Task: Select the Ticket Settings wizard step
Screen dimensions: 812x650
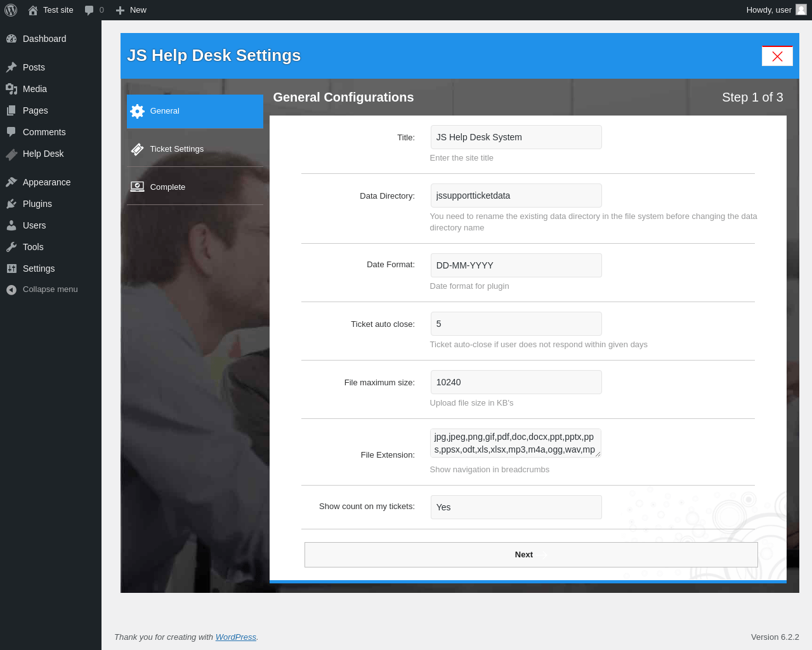Action: tap(195, 149)
